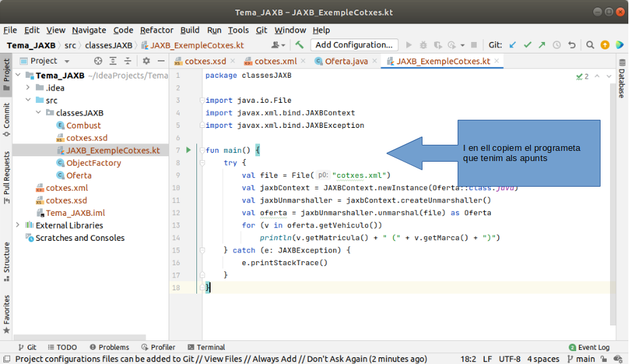
Task: Click Git Push green arrow icon
Action: tap(542, 45)
